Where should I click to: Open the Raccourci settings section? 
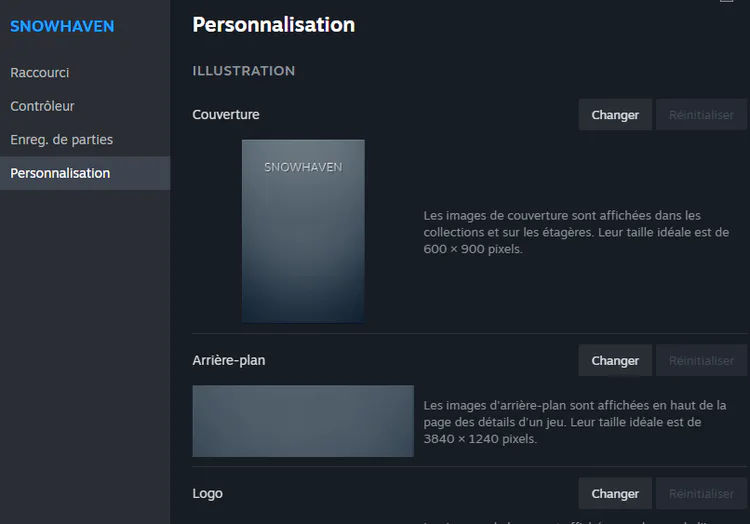click(40, 73)
